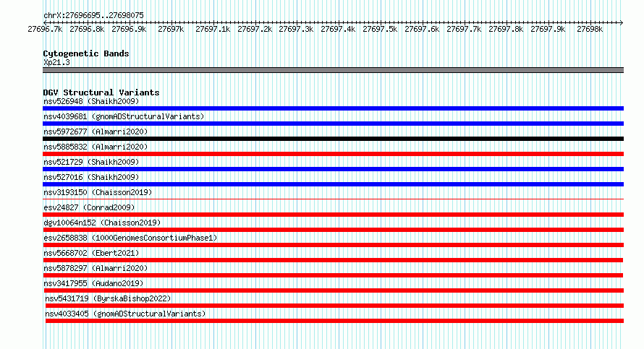Click the red bar for esv24827
Screen dimensions: 644x349
[333, 215]
